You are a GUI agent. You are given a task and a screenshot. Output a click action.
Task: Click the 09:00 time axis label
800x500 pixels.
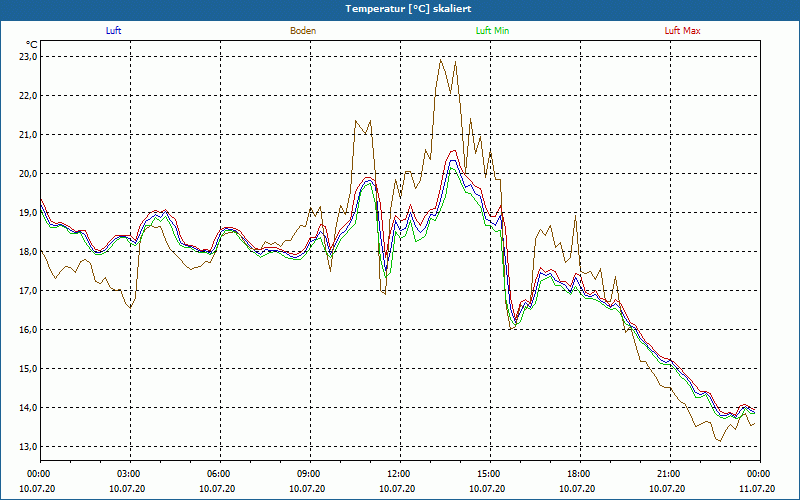pos(310,474)
